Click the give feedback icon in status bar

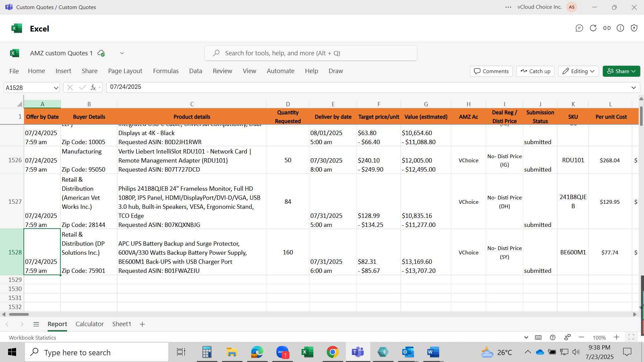568,337
